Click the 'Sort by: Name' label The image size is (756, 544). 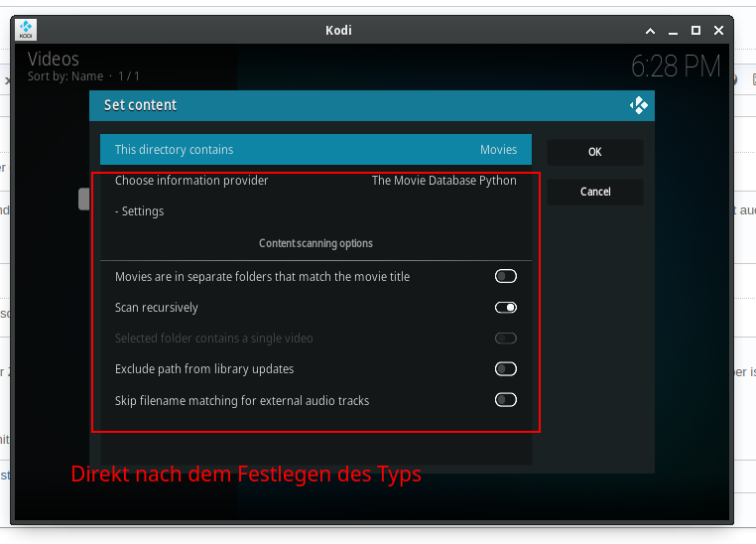[x=65, y=76]
